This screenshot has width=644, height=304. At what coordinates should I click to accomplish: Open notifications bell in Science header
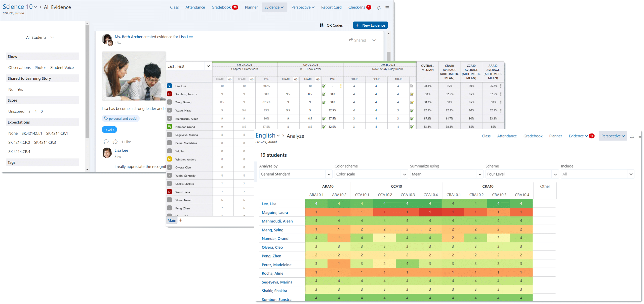click(378, 8)
